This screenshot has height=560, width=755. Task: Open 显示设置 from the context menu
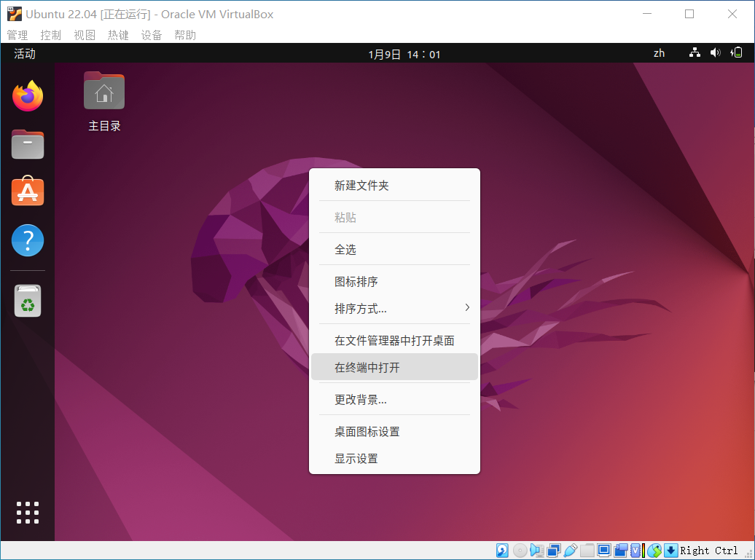394,459
